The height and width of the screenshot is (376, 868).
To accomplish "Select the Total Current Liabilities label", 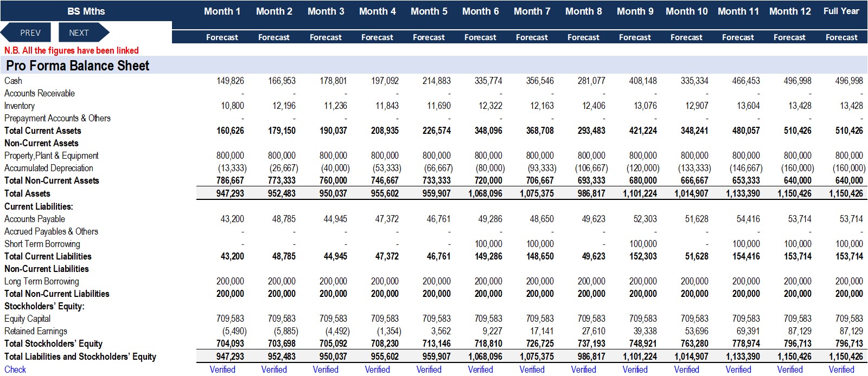I will pyautogui.click(x=48, y=256).
